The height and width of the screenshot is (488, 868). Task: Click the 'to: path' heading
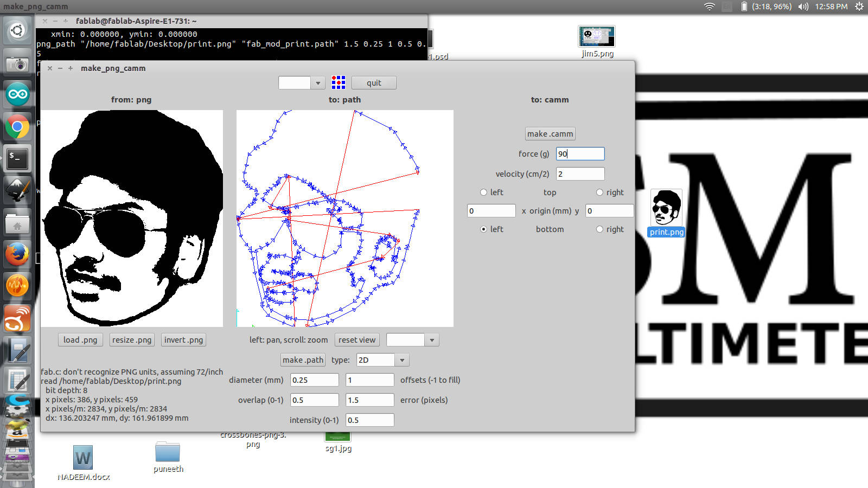pyautogui.click(x=344, y=100)
